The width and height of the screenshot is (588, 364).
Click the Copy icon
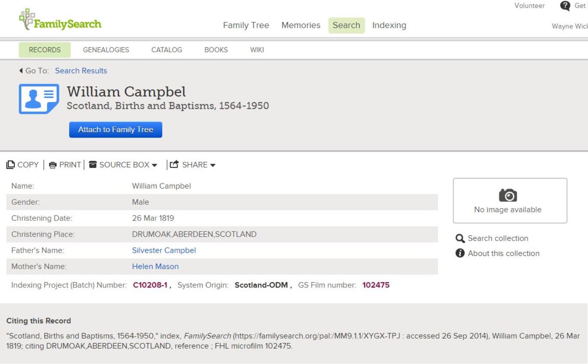click(10, 164)
